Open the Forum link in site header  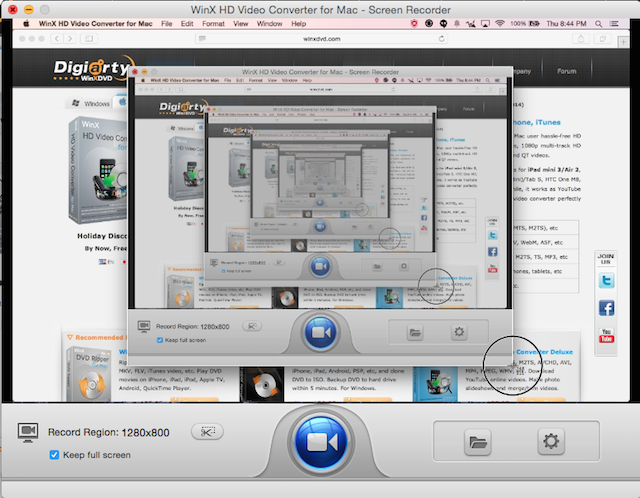567,71
